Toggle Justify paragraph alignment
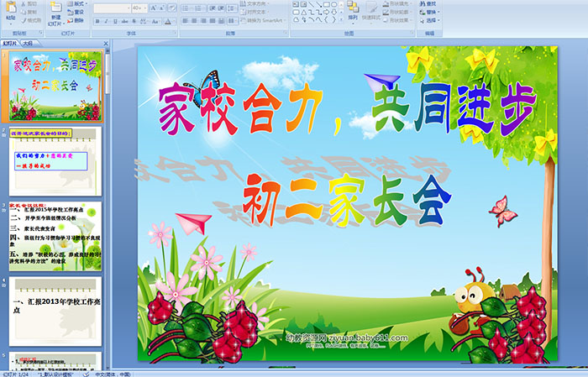 [213, 21]
